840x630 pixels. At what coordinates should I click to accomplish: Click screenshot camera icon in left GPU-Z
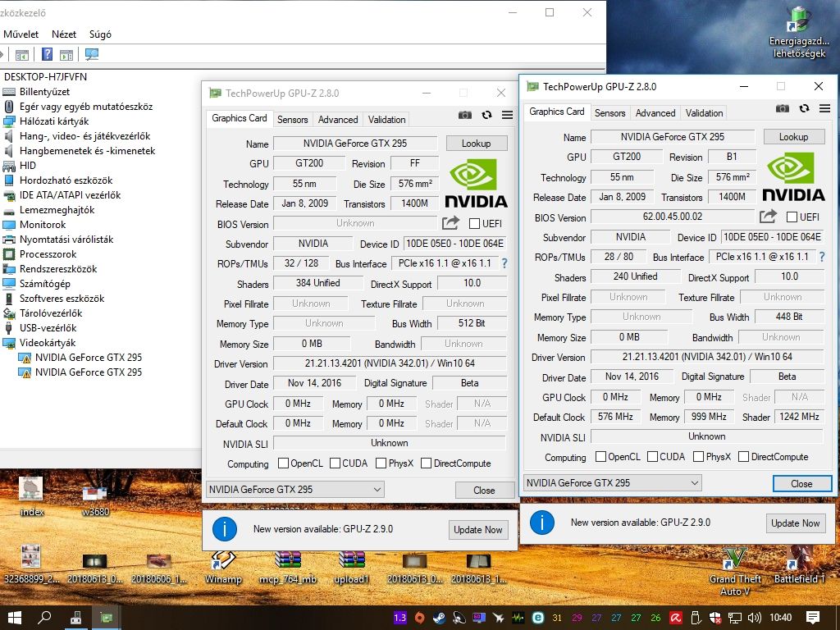464,115
